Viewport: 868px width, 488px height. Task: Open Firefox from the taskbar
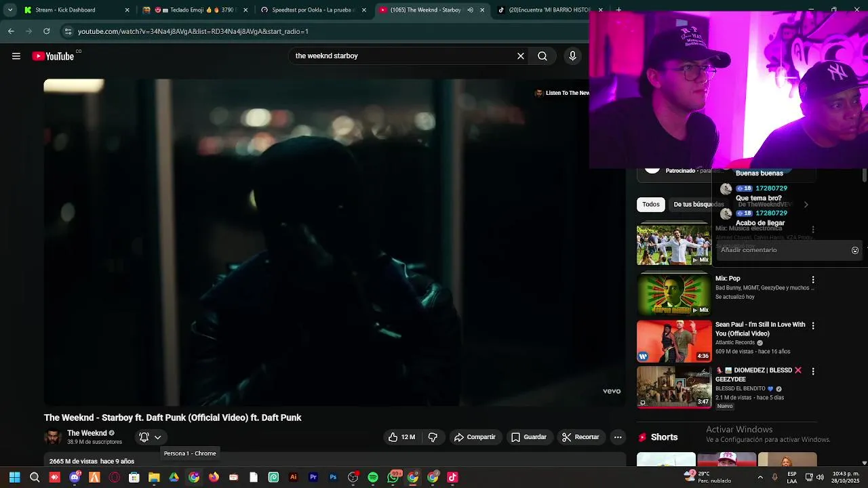[x=214, y=477]
